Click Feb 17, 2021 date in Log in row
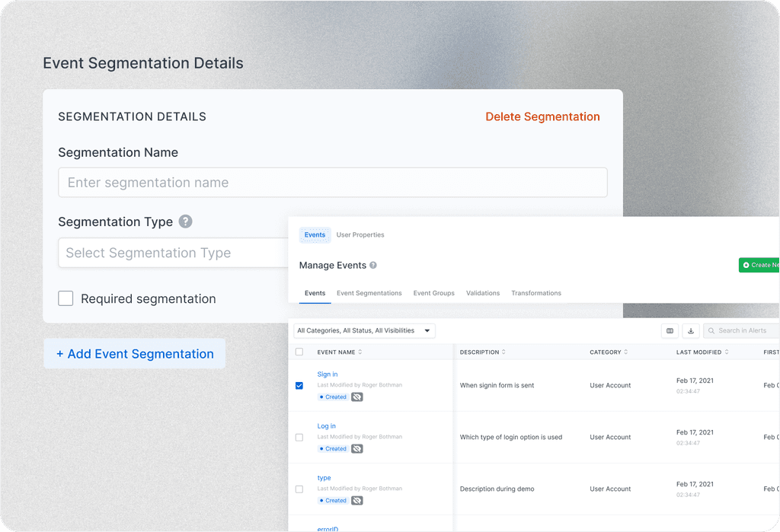 click(695, 432)
